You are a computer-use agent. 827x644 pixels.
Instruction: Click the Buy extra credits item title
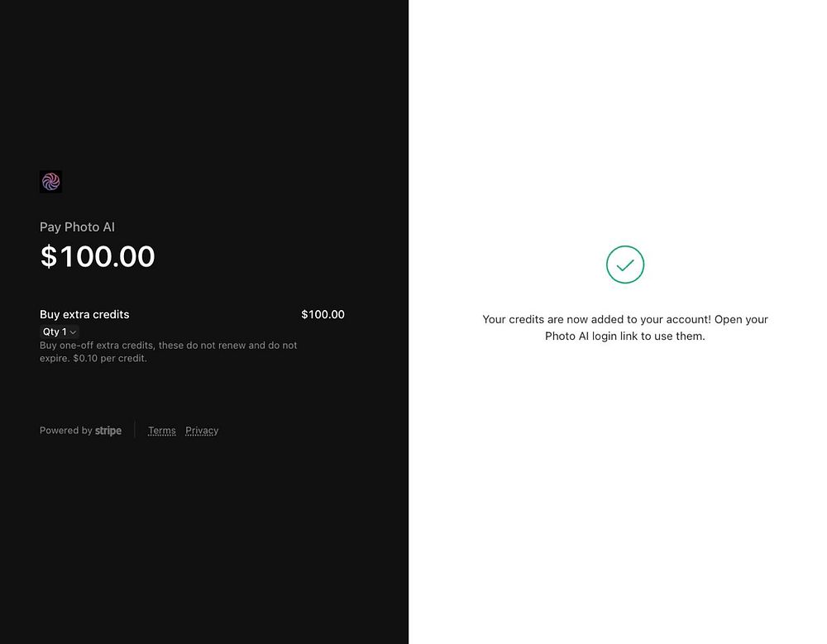(84, 314)
